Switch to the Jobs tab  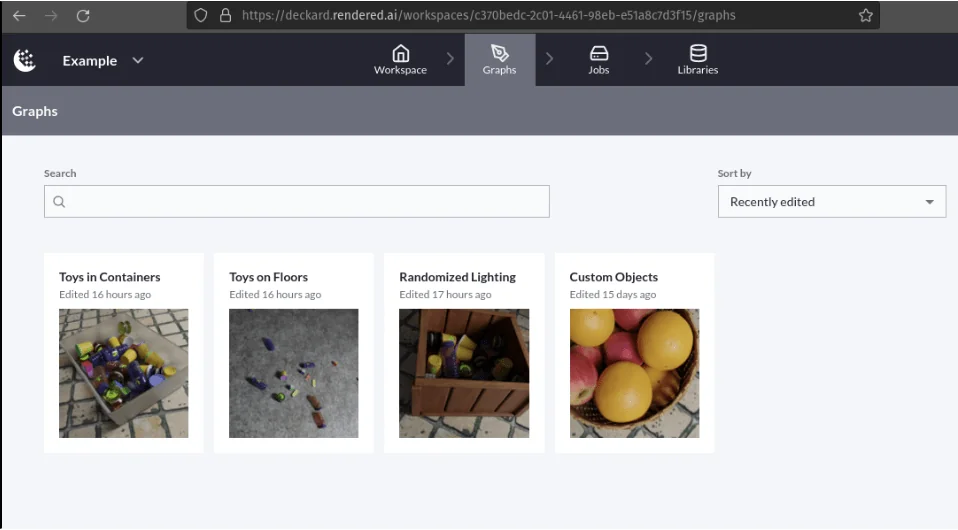click(x=598, y=60)
